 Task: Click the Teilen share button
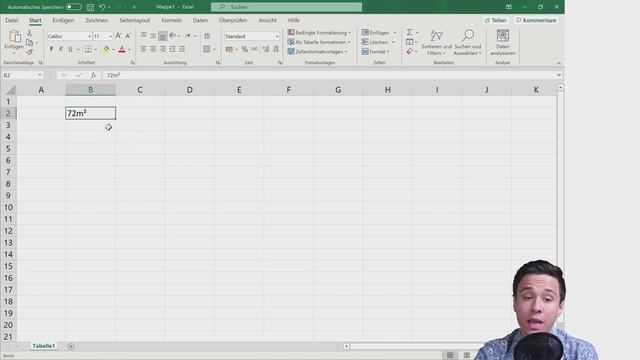tap(496, 20)
